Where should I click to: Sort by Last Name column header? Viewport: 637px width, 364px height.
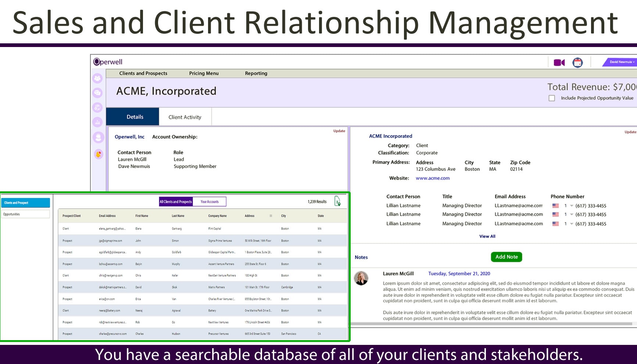178,216
